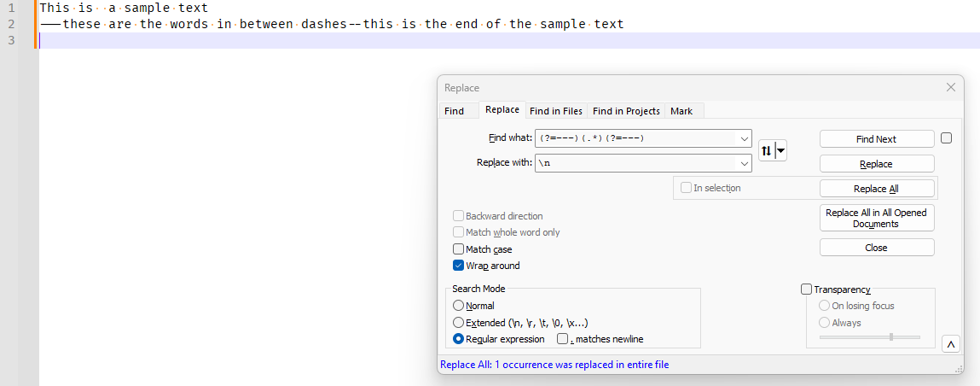Go to the Find in Projects tab

click(626, 111)
